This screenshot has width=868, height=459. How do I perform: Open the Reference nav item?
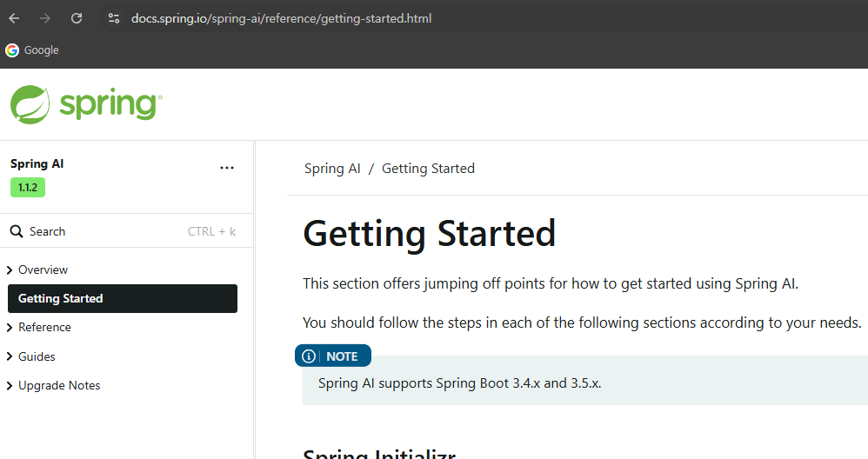pyautogui.click(x=45, y=328)
